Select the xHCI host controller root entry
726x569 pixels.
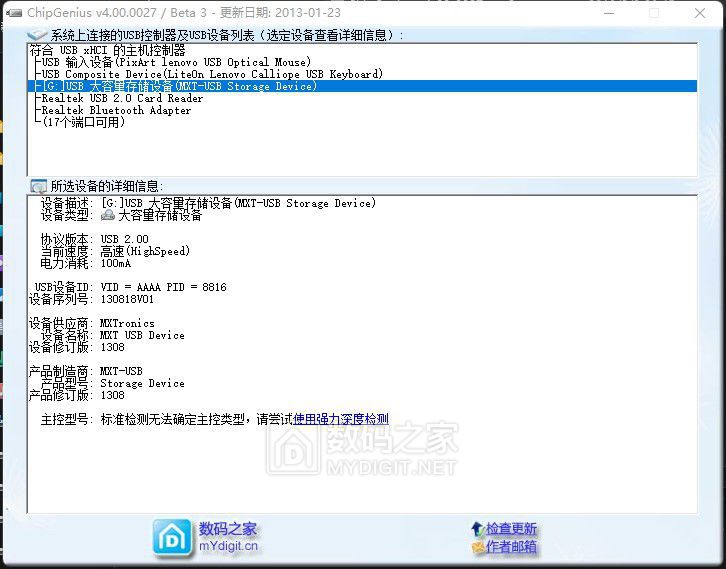click(107, 50)
